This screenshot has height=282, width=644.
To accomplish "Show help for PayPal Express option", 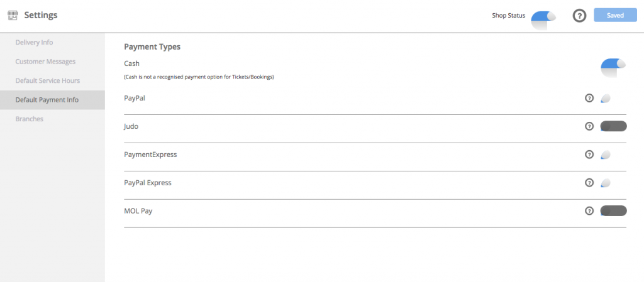I will pos(589,183).
